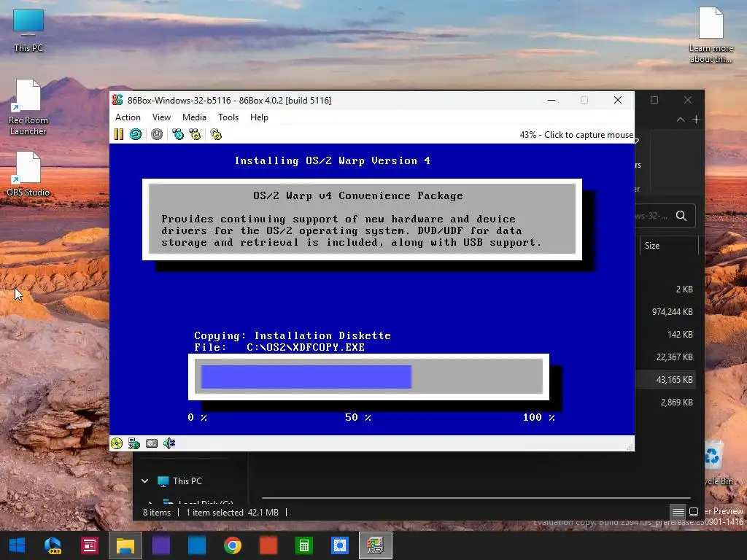
Task: Open Rec Room Launcher desktop shortcut
Action: pos(28,107)
